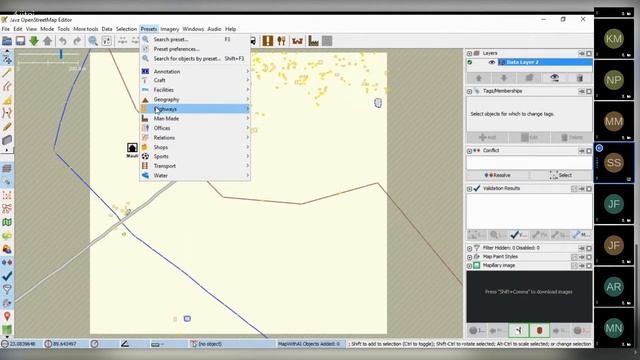Open the Annotation presets submenu
The width and height of the screenshot is (640, 360).
point(195,71)
